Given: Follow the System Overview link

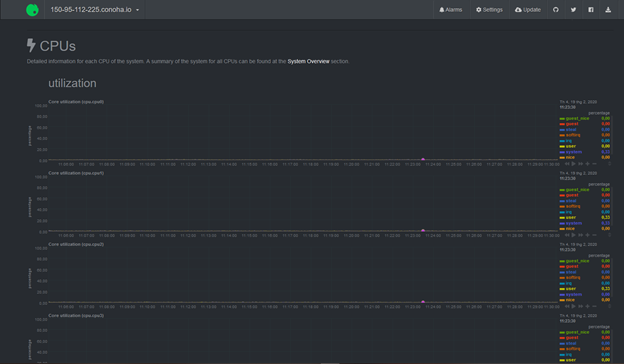Looking at the screenshot, I should coord(308,61).
